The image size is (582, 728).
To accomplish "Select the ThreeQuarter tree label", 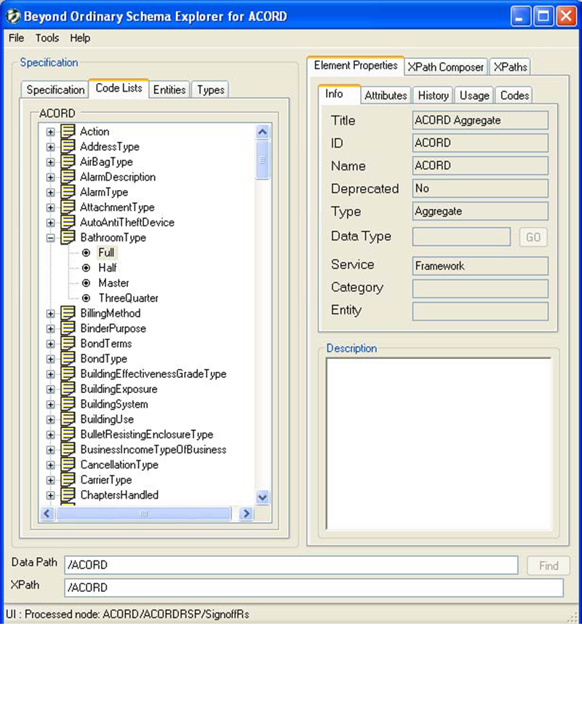I will point(128,298).
